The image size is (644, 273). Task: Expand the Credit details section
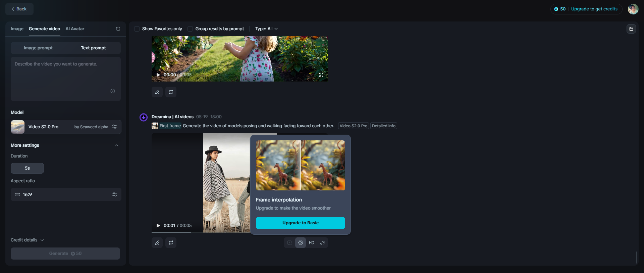point(27,240)
